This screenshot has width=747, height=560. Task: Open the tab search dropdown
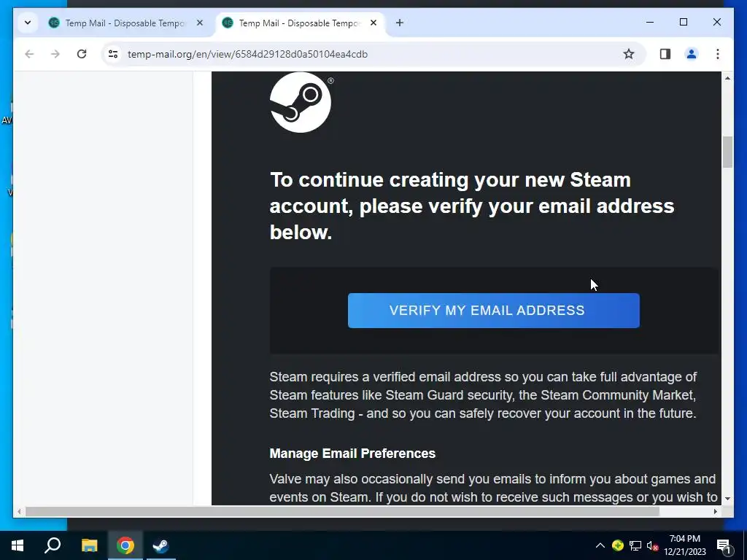pyautogui.click(x=28, y=23)
